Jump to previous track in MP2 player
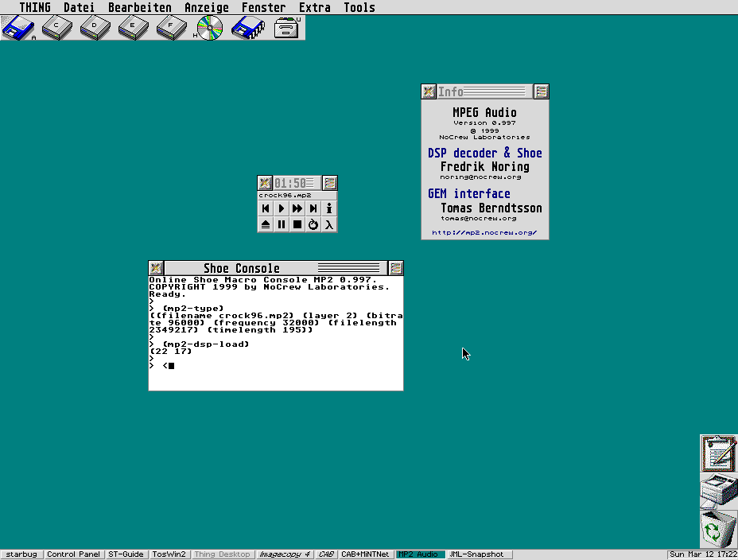The width and height of the screenshot is (738, 560). click(266, 208)
